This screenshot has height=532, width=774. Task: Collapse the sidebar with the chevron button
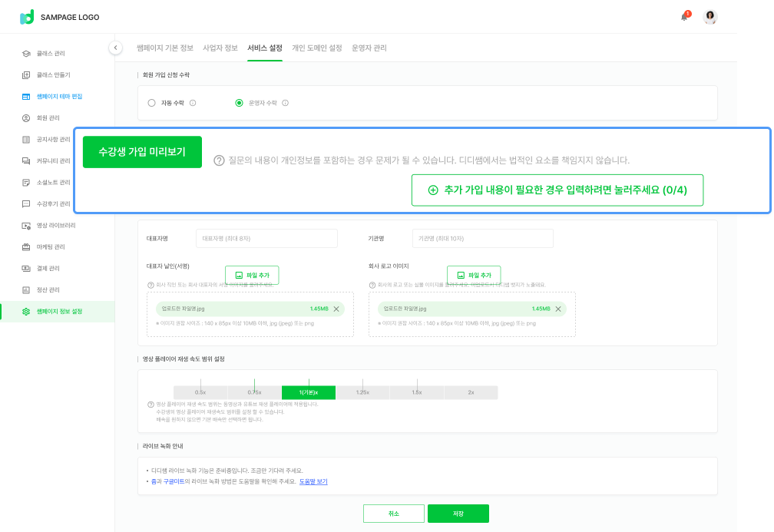pyautogui.click(x=115, y=48)
